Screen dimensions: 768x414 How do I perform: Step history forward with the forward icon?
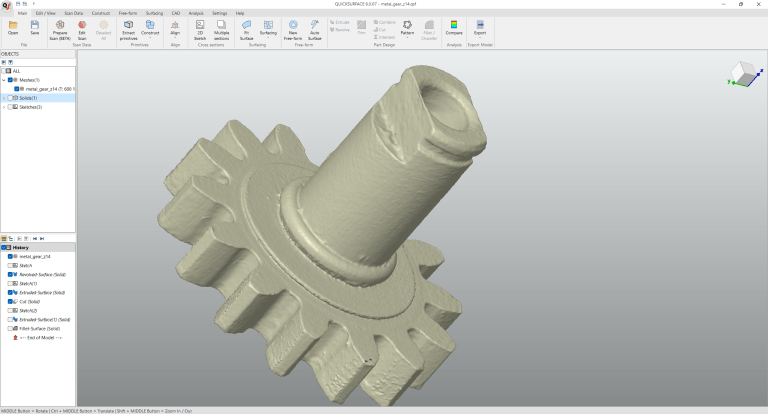tap(42, 239)
